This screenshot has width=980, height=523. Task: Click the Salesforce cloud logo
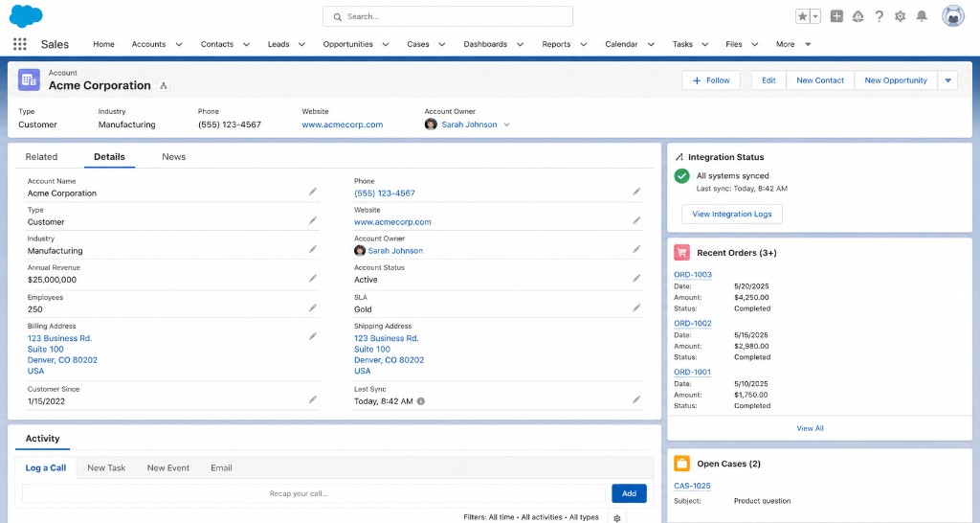click(x=26, y=15)
